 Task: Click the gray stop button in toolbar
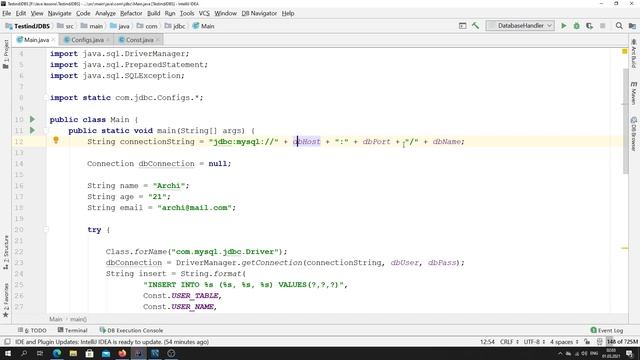coord(602,26)
